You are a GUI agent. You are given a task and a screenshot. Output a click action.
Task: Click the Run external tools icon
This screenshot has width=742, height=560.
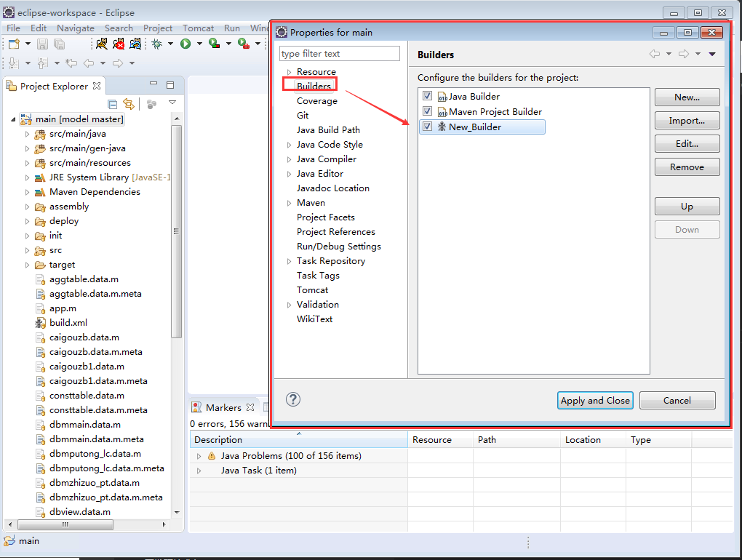pos(243,44)
